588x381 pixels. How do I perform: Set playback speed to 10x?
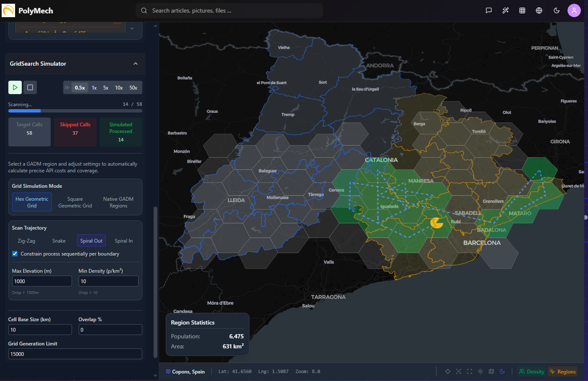tap(119, 88)
